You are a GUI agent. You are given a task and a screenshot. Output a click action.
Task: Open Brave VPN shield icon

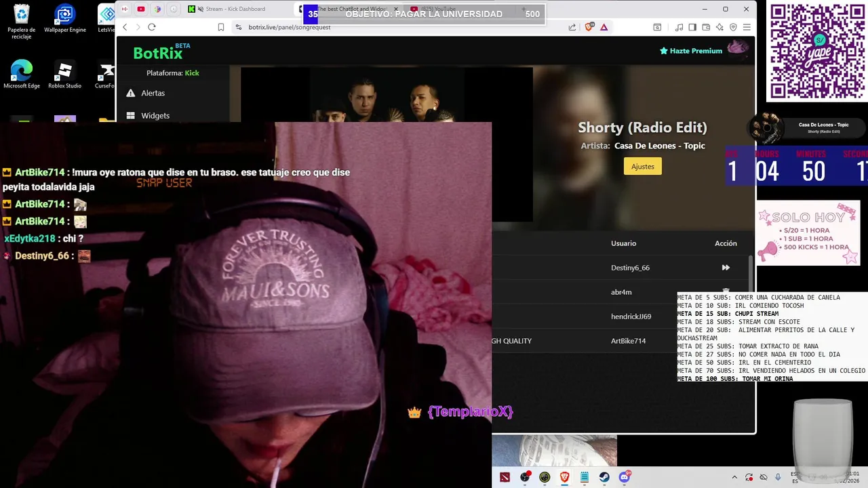[733, 27]
